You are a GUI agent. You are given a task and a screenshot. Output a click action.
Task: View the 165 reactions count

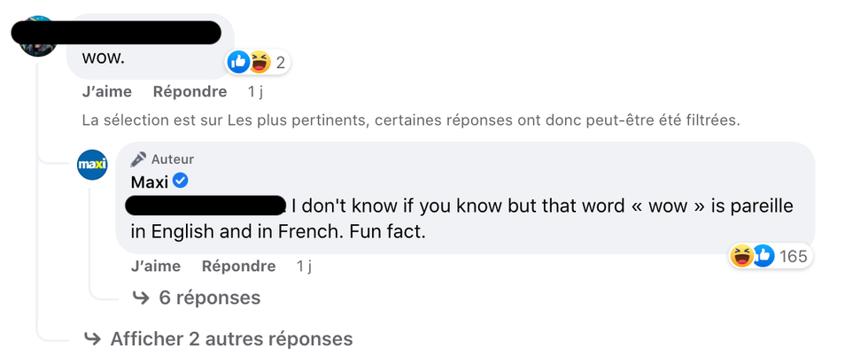point(793,257)
